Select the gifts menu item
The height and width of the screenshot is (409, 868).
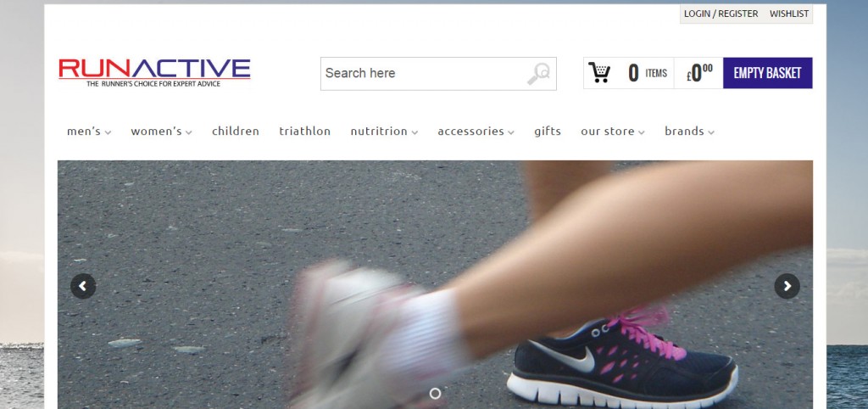548,132
